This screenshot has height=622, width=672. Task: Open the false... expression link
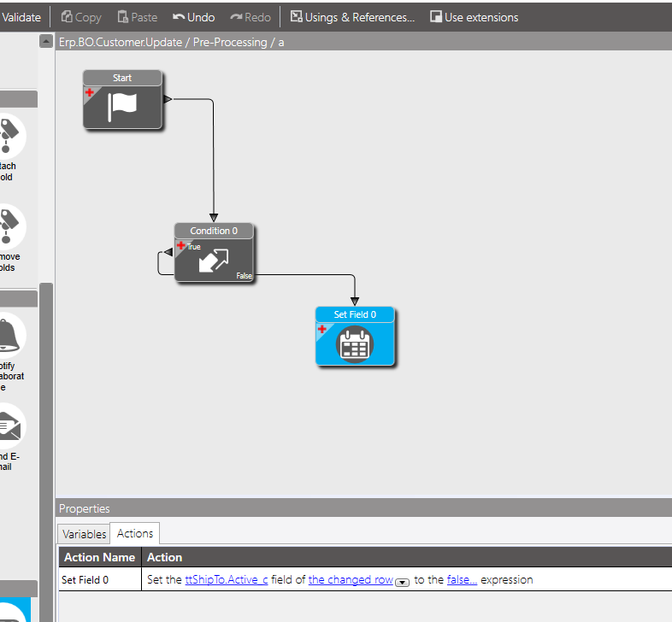(x=462, y=579)
